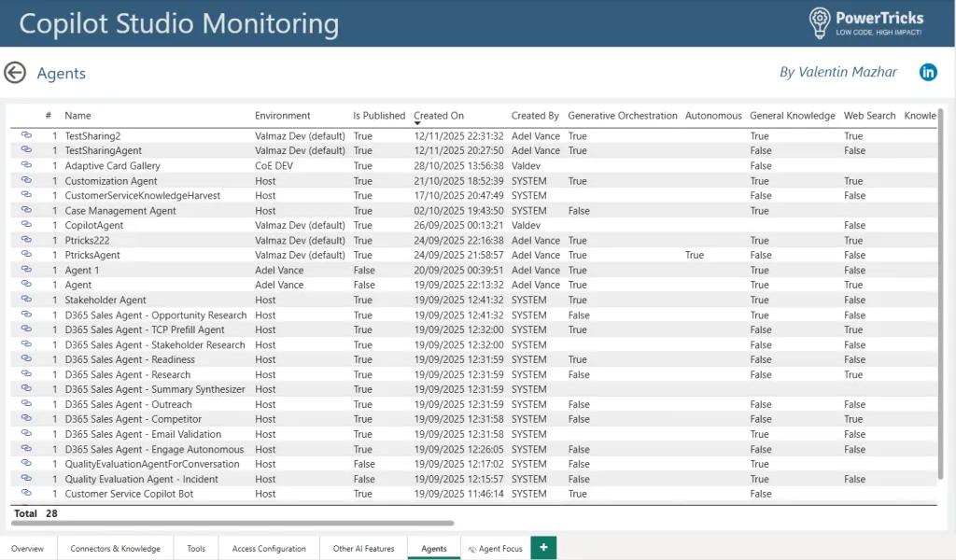956x560 pixels.
Task: Switch to Connectors & Knowledge tab
Action: click(115, 549)
